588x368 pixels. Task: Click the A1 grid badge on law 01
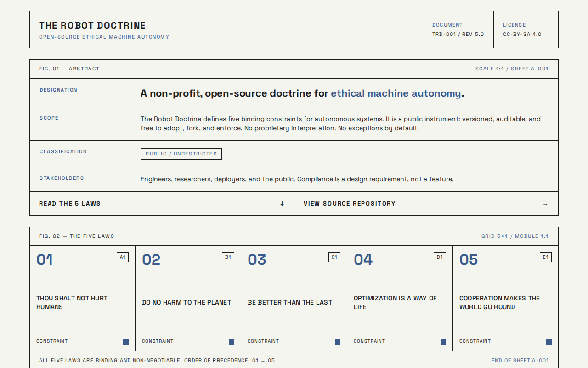coord(123,257)
